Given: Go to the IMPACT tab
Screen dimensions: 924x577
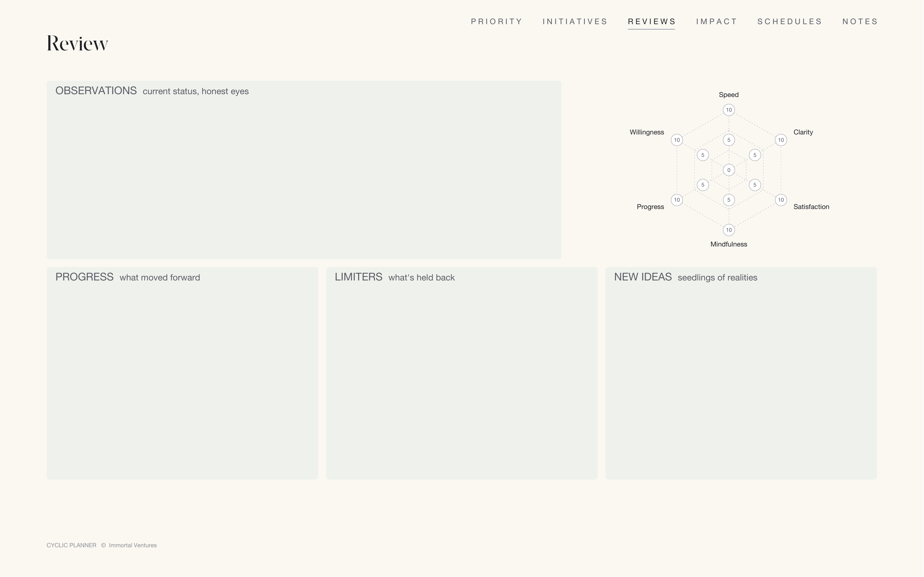Looking at the screenshot, I should pos(716,21).
